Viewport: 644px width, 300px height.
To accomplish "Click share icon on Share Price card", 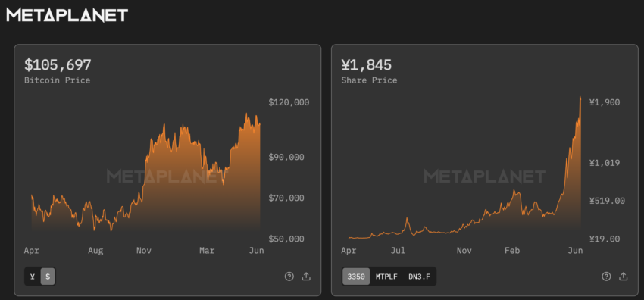I will (624, 277).
